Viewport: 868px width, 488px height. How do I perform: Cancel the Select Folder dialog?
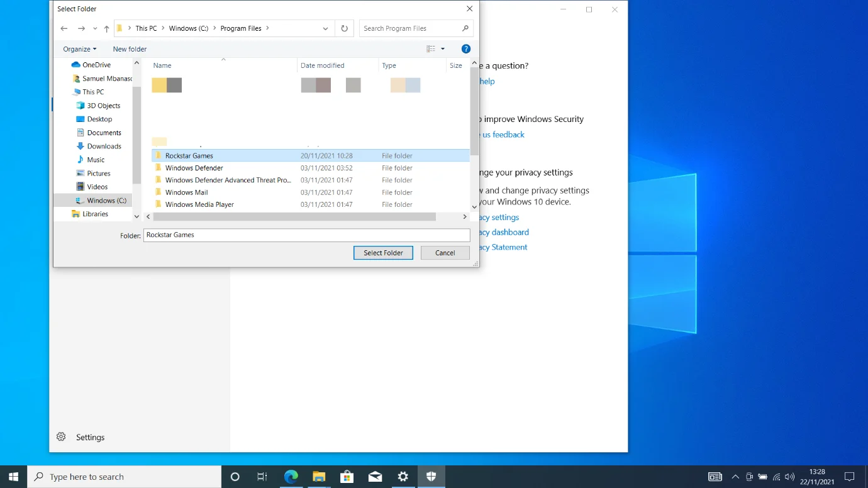pyautogui.click(x=445, y=253)
